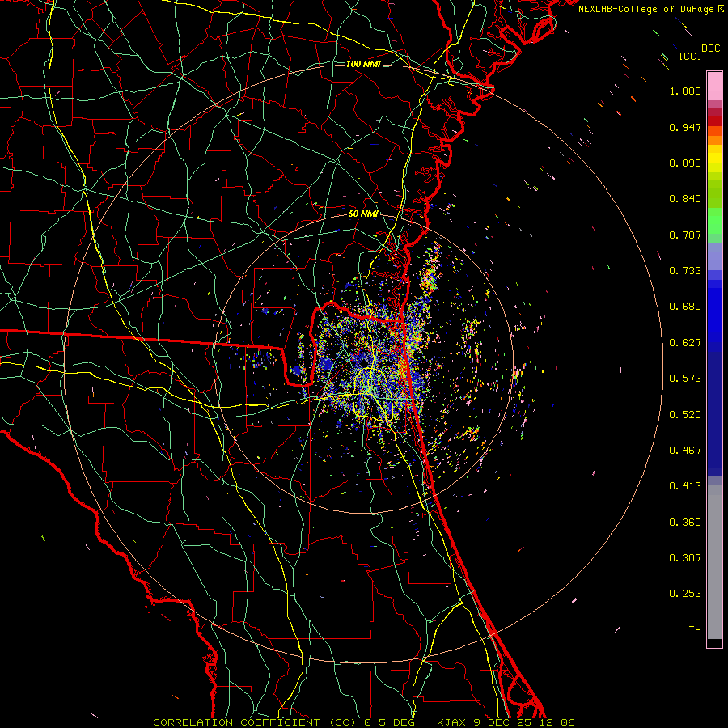The height and width of the screenshot is (728, 728).
Task: Click the 0.253 color scale value
Action: pos(685,594)
